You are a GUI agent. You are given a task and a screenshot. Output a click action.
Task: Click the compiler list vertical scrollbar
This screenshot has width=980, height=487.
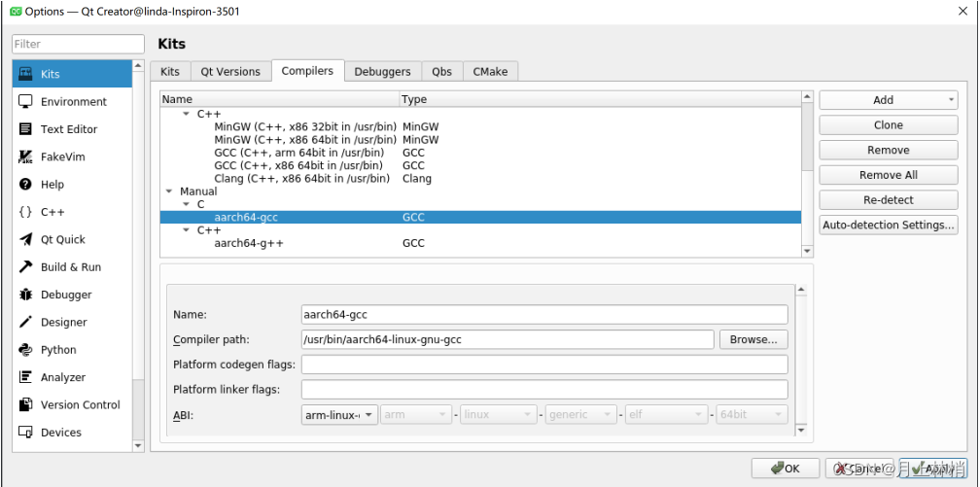click(x=807, y=174)
